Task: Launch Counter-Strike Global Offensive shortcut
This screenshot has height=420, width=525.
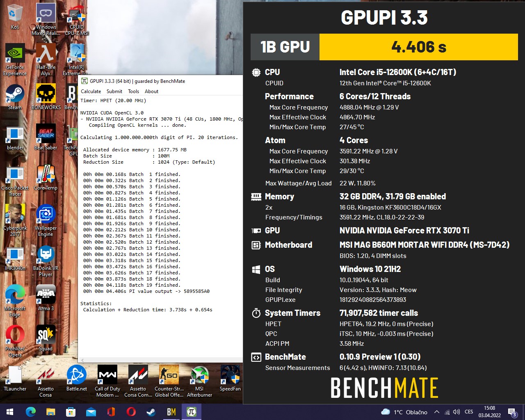Action: [x=169, y=381]
